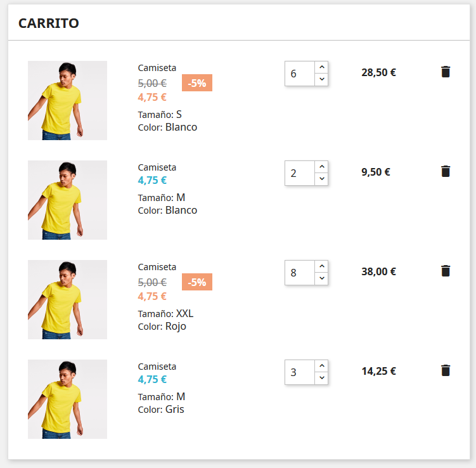
Task: Increase quantity of size M Gris shirt
Action: pos(322,366)
